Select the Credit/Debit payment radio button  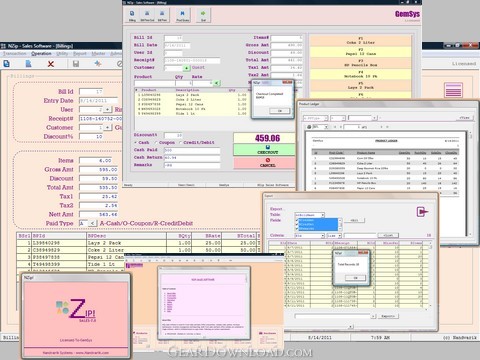[180, 143]
